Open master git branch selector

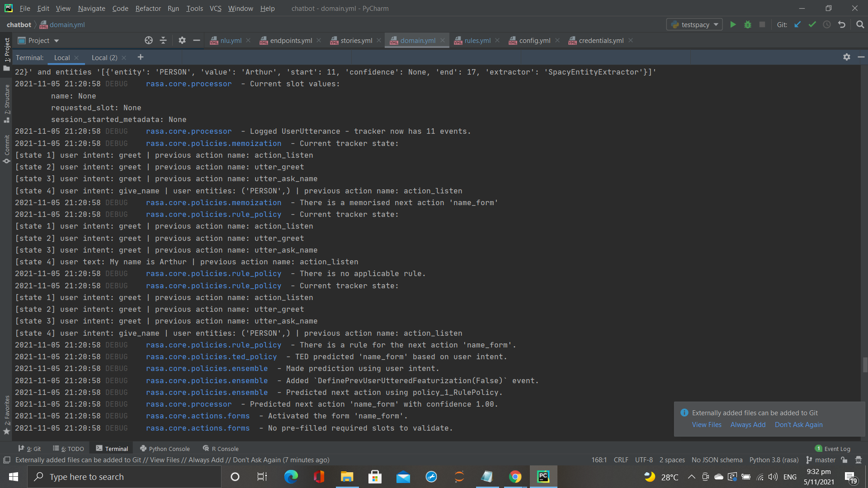[821, 460]
